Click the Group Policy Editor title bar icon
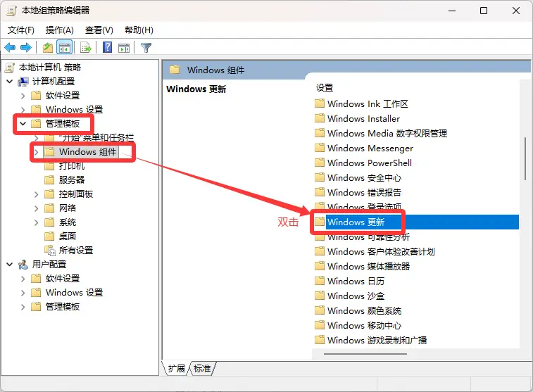Screen dimensions: 533x392 [11, 11]
